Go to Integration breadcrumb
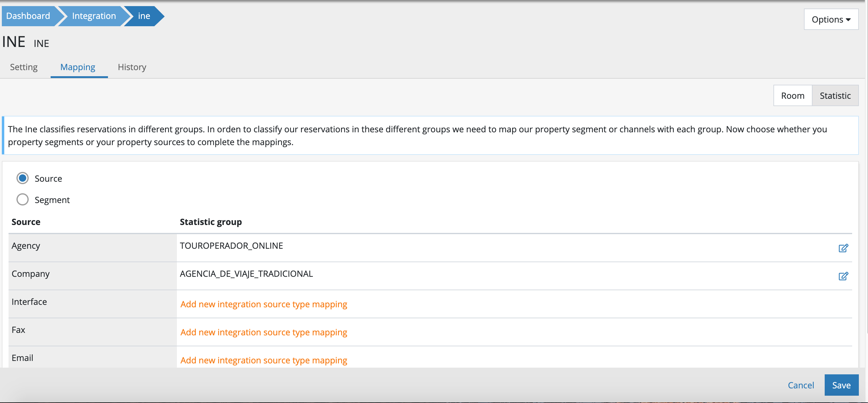The height and width of the screenshot is (403, 868). coord(94,16)
